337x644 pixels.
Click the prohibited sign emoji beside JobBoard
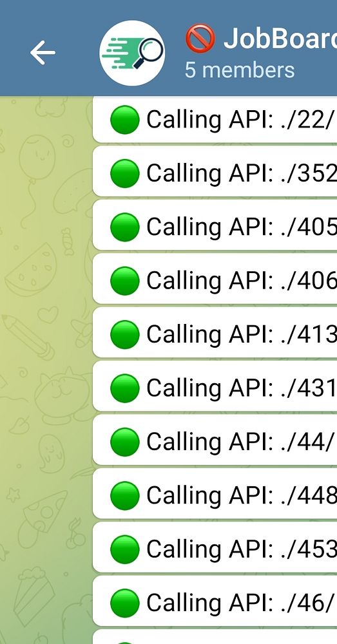[200, 38]
